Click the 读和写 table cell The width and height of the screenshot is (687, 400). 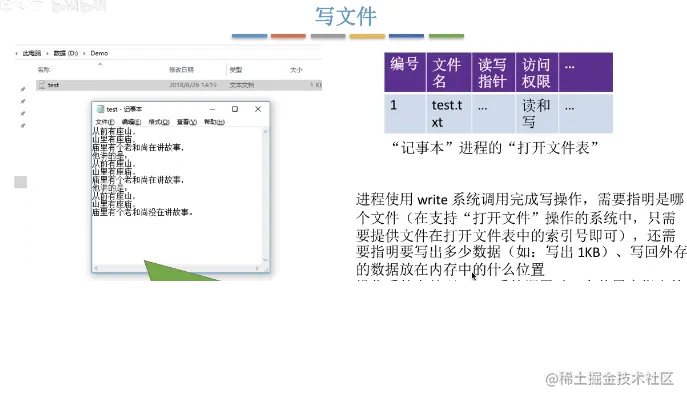click(x=537, y=113)
